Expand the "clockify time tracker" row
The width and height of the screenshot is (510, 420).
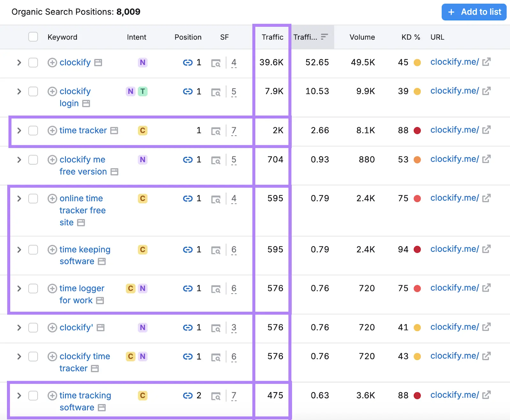point(19,357)
